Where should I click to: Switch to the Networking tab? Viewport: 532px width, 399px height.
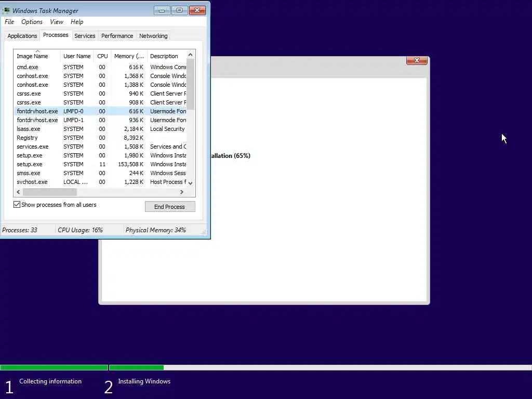pyautogui.click(x=153, y=36)
